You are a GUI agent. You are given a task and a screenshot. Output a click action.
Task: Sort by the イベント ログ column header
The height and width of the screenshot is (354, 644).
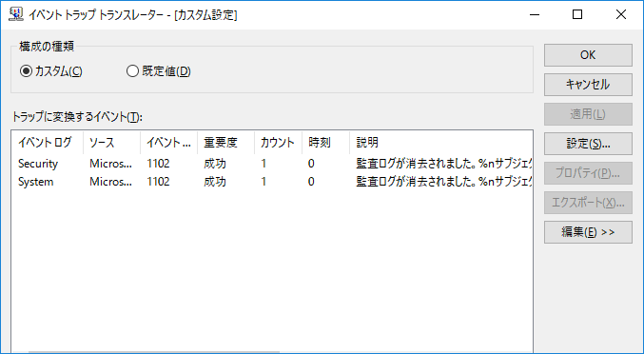coord(48,143)
